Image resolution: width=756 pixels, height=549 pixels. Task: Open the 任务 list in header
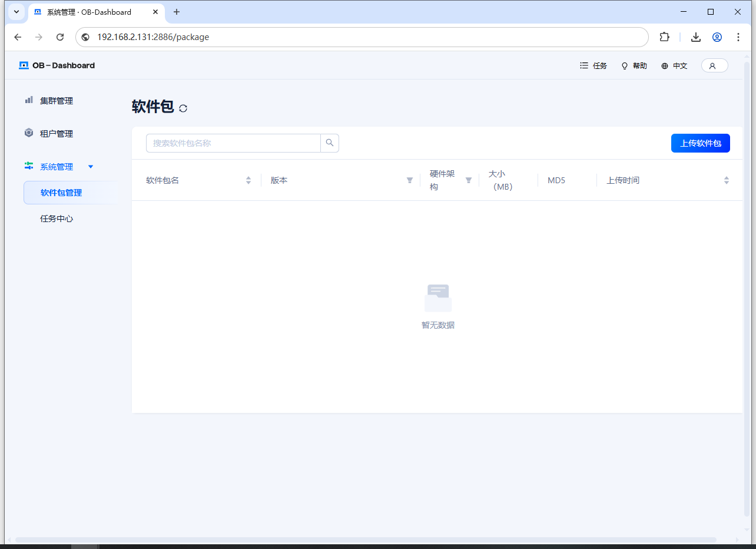pyautogui.click(x=593, y=66)
